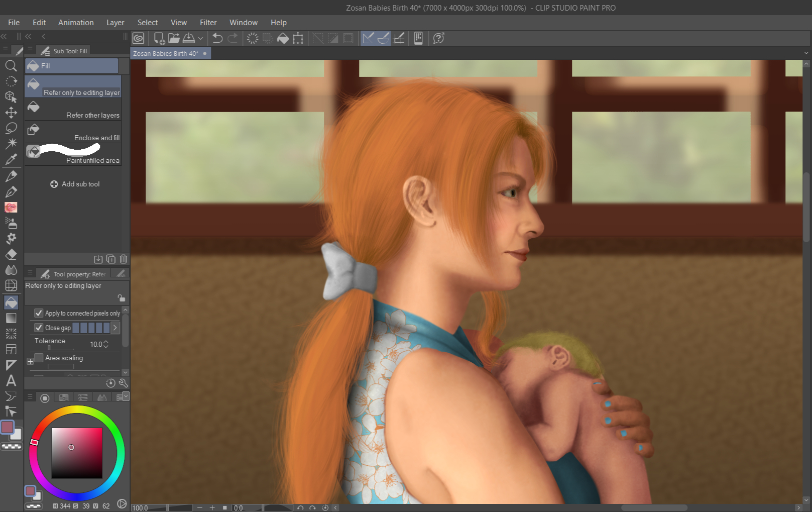The image size is (812, 512).
Task: Select the Eyedropper tool
Action: 11,160
